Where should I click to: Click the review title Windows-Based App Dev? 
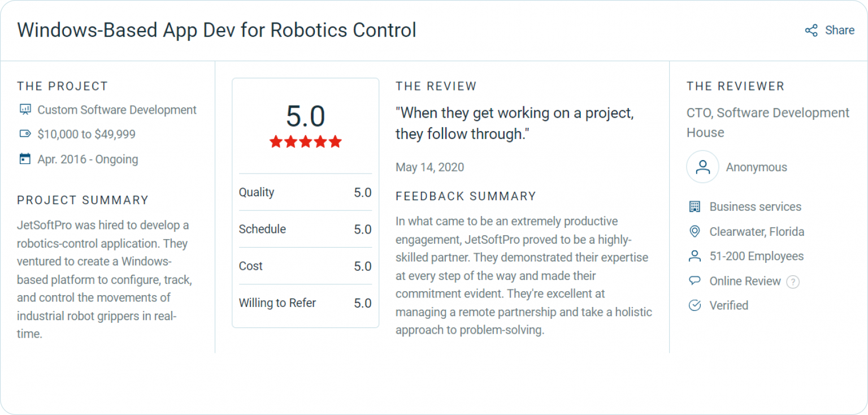click(216, 30)
